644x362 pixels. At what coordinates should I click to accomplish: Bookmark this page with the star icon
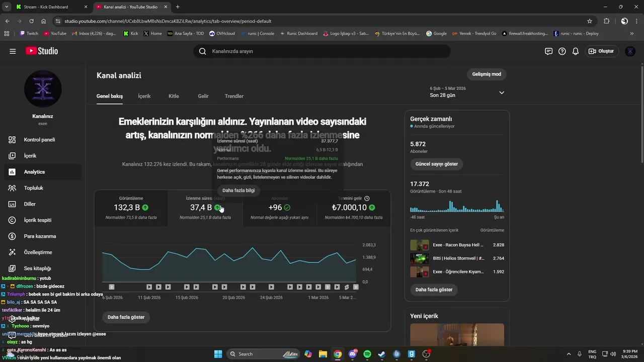point(590,21)
